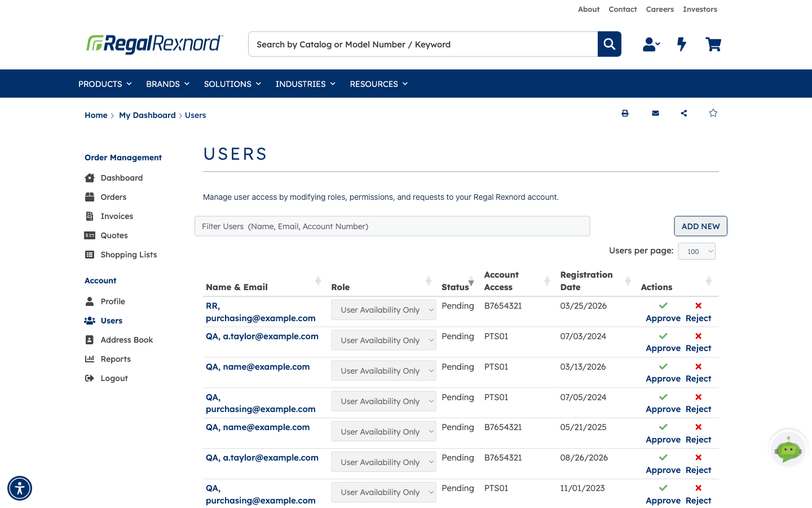Reject the RR purchasing@example.com request
812x508 pixels.
point(698,312)
